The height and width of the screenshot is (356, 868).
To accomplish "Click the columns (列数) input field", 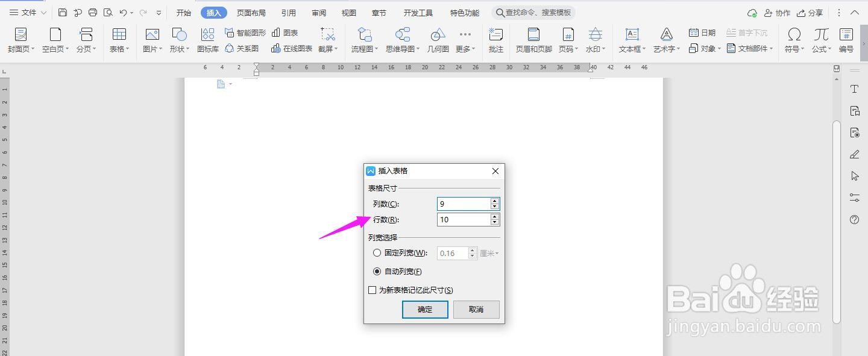I will [464, 204].
